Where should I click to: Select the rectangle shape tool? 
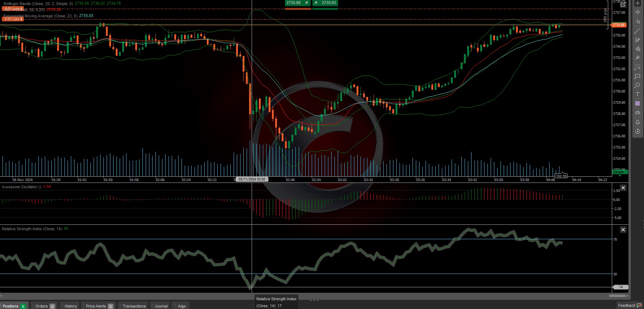pos(637,76)
